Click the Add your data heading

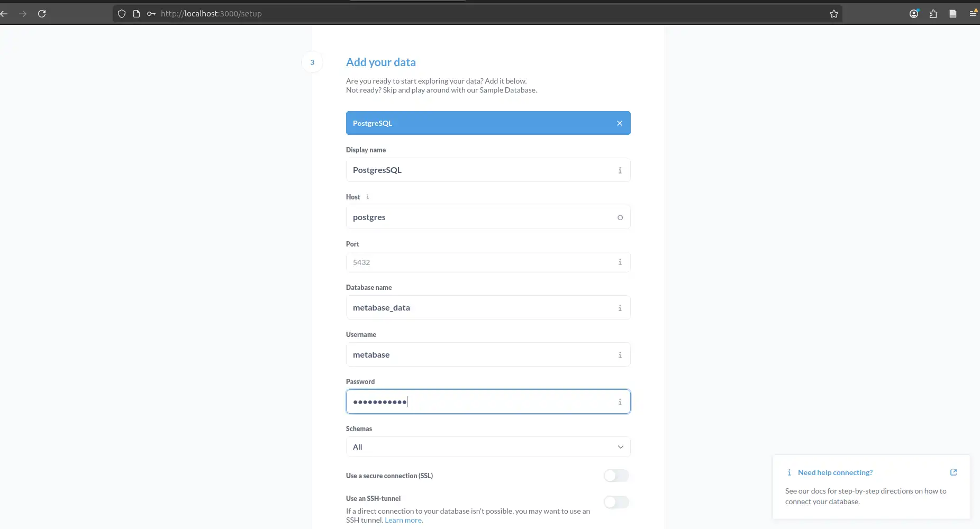coord(380,62)
